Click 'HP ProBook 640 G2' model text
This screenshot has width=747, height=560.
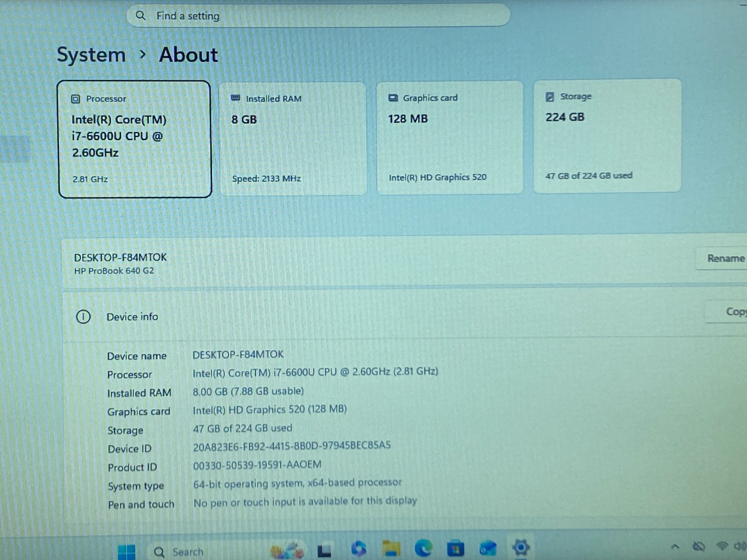[114, 271]
